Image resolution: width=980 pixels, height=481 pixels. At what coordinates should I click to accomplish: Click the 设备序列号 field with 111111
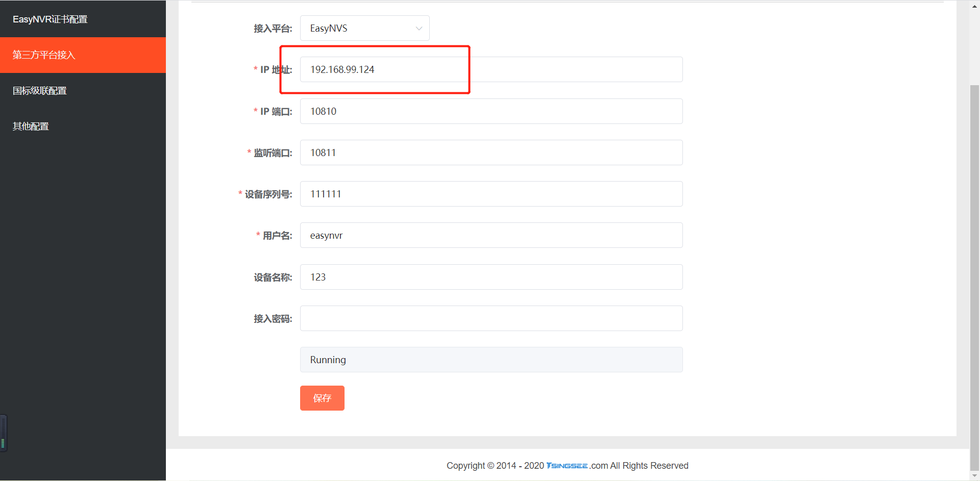(491, 194)
